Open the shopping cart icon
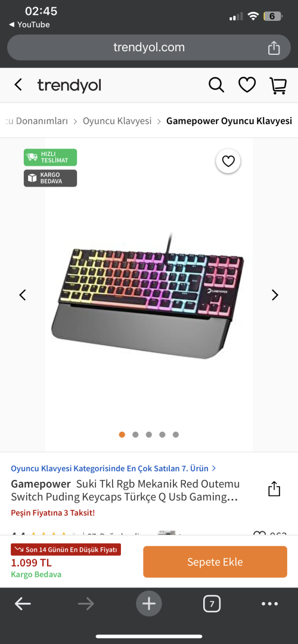Viewport: 298px width, 644px height. click(x=278, y=85)
